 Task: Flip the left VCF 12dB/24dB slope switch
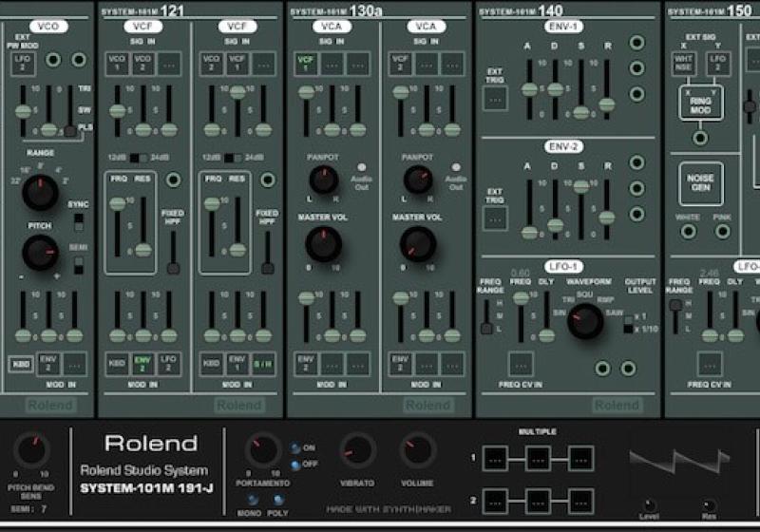click(139, 158)
